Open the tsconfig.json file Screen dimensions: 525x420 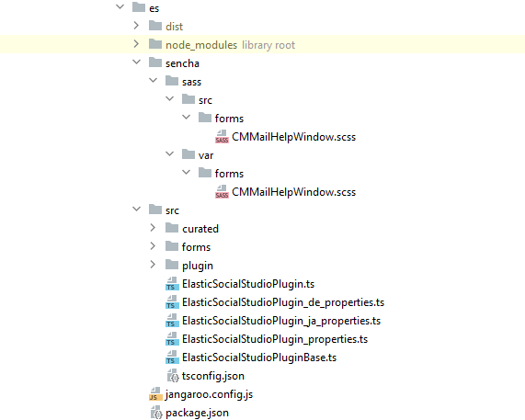coord(213,376)
